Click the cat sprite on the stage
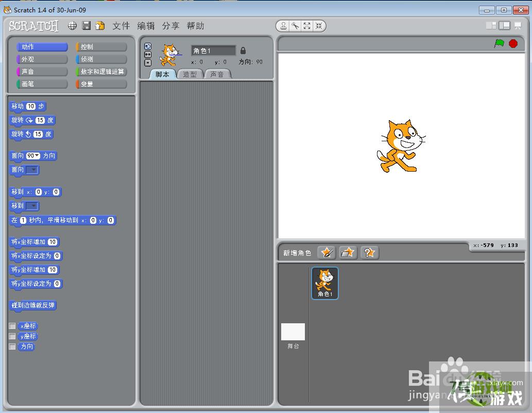 [x=401, y=146]
